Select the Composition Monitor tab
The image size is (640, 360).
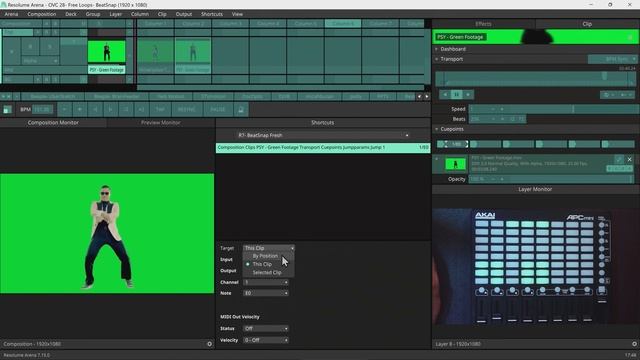[53, 122]
